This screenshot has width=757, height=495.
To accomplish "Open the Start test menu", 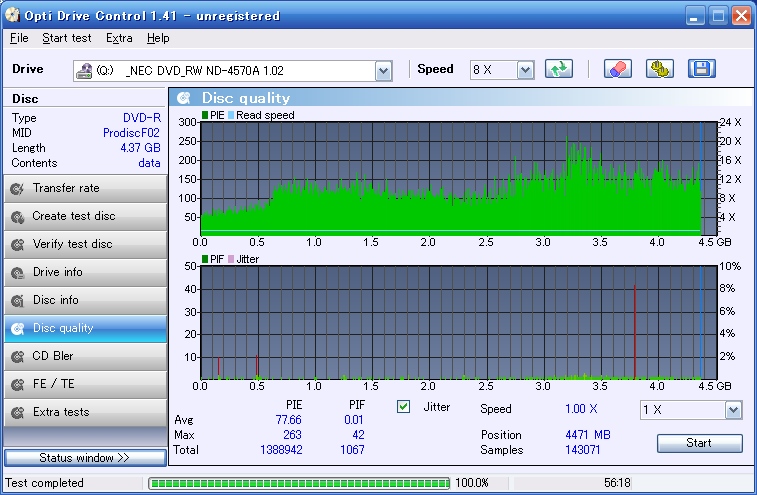I will (67, 38).
